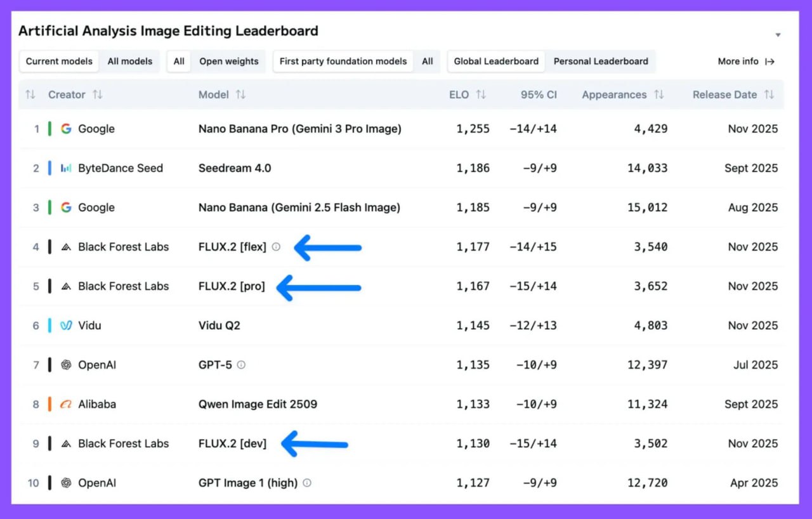This screenshot has width=812, height=519.
Task: Click the Seedream 4.0 model name
Action: click(x=235, y=168)
